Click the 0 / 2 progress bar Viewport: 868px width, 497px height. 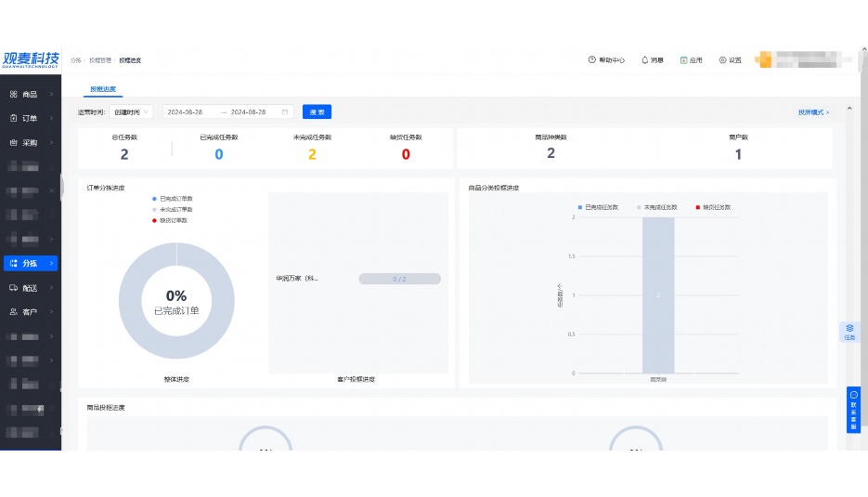point(400,279)
